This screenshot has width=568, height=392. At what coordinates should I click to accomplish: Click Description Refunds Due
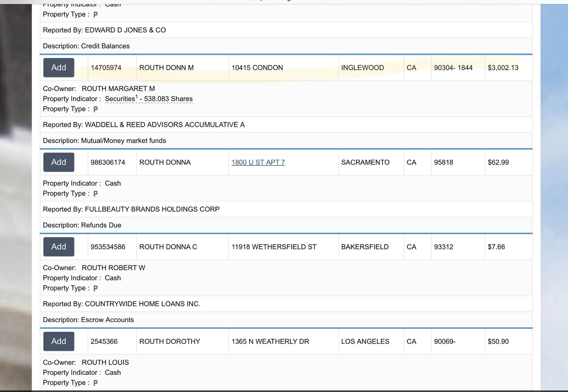tap(82, 225)
